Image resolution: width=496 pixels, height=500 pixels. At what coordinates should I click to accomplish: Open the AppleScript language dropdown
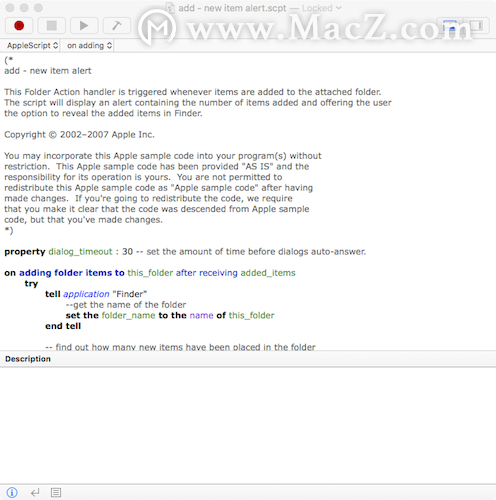point(32,46)
